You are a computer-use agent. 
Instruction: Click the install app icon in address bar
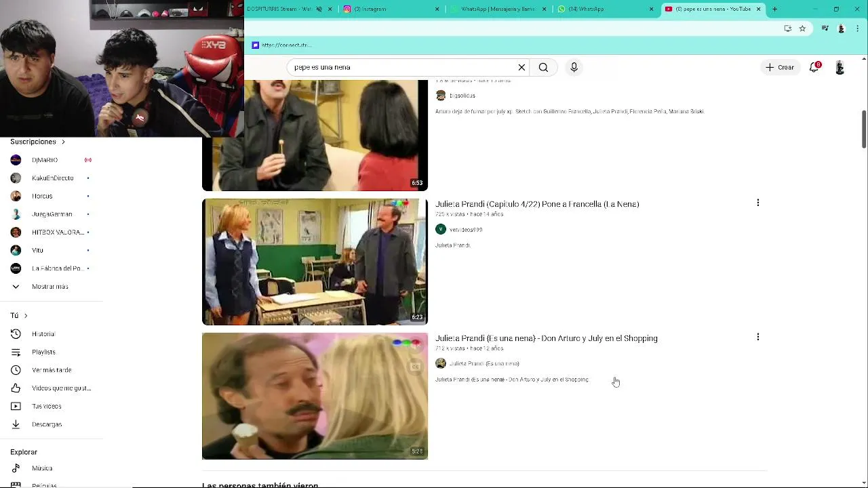[x=787, y=28]
